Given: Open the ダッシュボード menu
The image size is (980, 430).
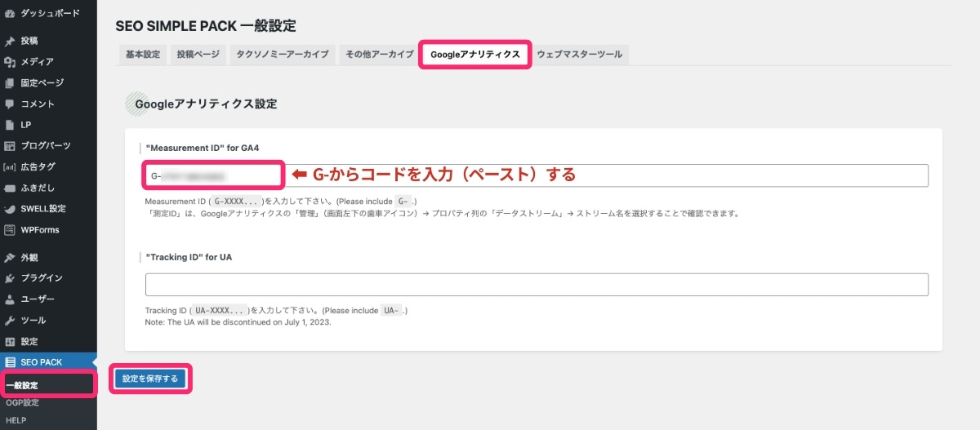Looking at the screenshot, I should [48, 14].
